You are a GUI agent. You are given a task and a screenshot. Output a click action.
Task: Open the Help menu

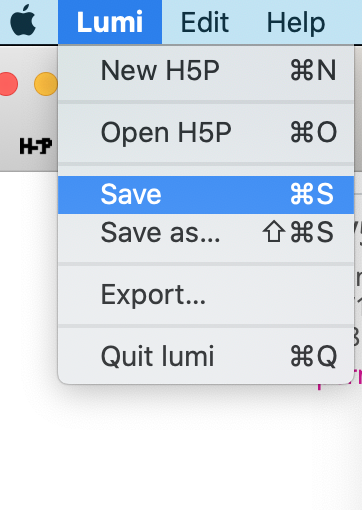296,22
